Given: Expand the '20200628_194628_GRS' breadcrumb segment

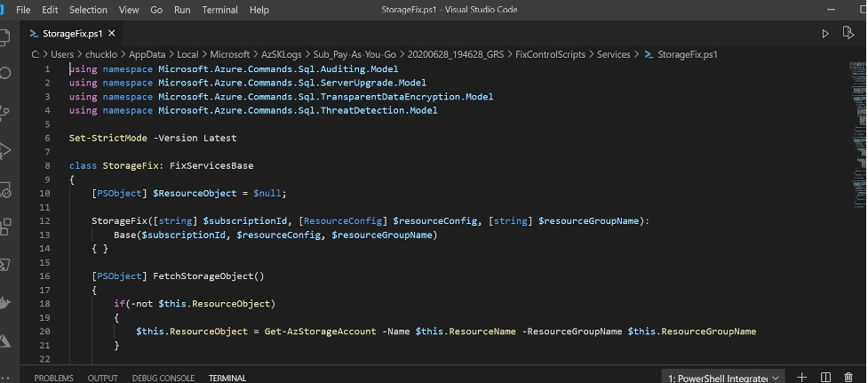Looking at the screenshot, I should point(456,54).
